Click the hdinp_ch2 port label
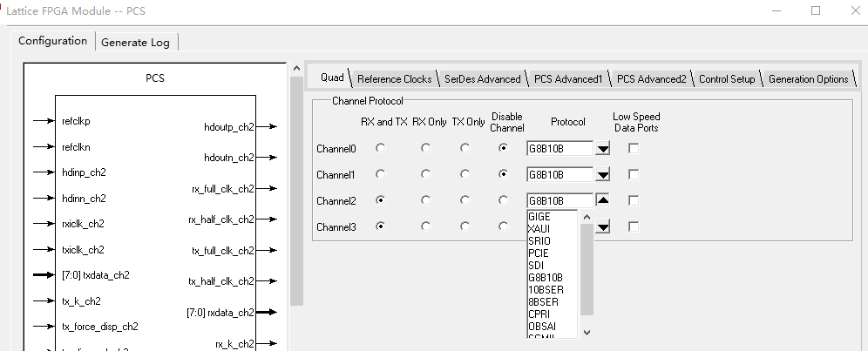868x351 pixels. [85, 172]
